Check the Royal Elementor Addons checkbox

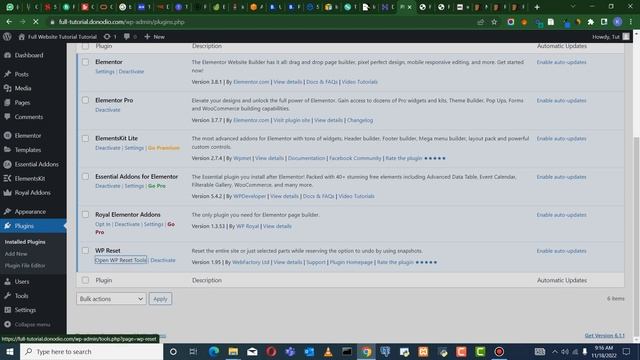coord(85,214)
